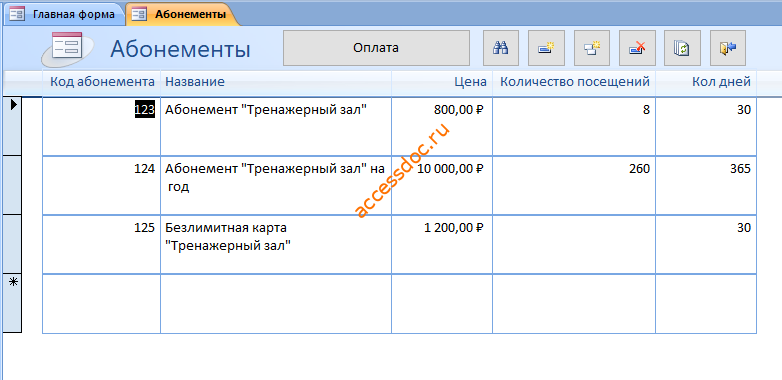Click the visits count field showing 8
782x380 pixels.
574,127
